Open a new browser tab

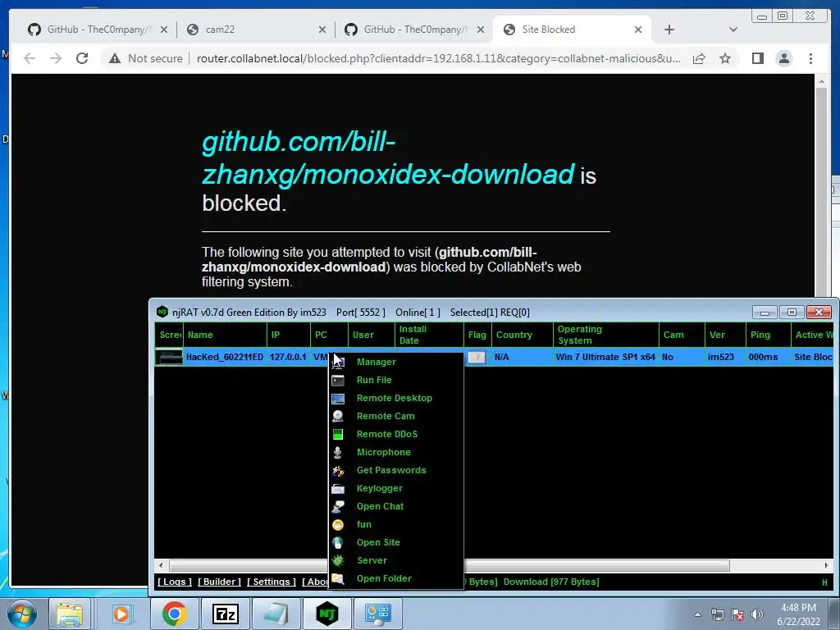[669, 30]
